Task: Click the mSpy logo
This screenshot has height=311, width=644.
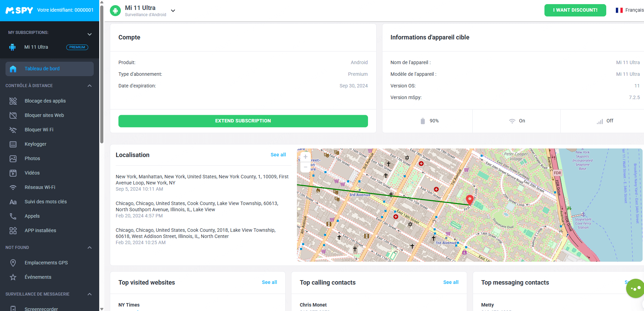Action: coord(19,10)
